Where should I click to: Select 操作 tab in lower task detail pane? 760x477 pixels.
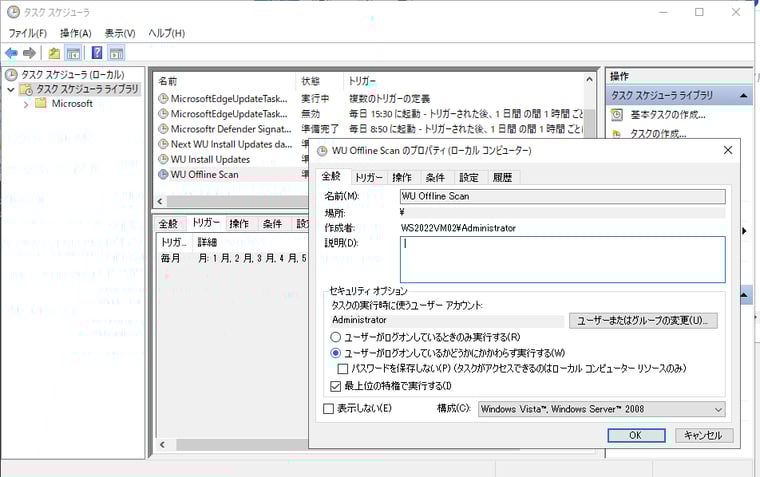tap(239, 223)
